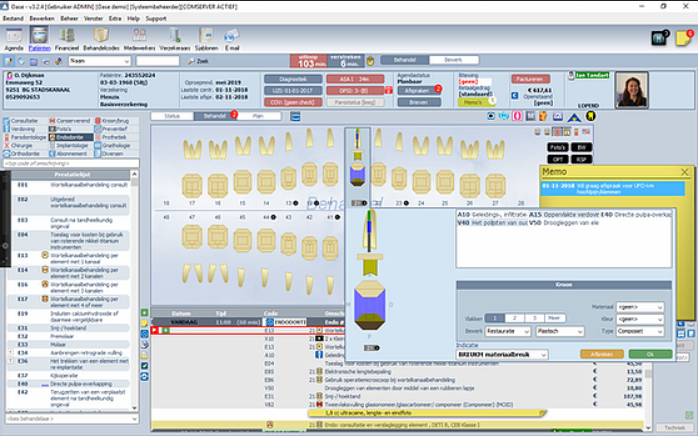Viewport: 698px width, 436px height.
Task: Select the Conserverend category
Action: pyautogui.click(x=69, y=121)
